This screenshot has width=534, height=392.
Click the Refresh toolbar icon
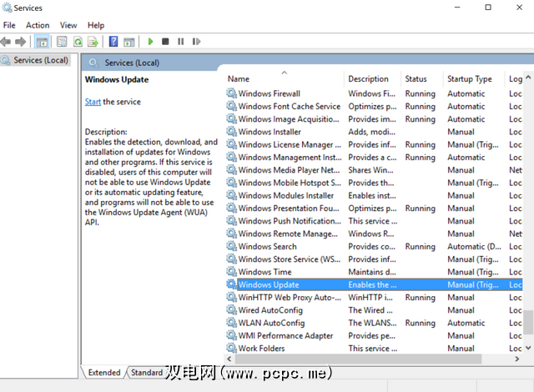pyautogui.click(x=78, y=42)
